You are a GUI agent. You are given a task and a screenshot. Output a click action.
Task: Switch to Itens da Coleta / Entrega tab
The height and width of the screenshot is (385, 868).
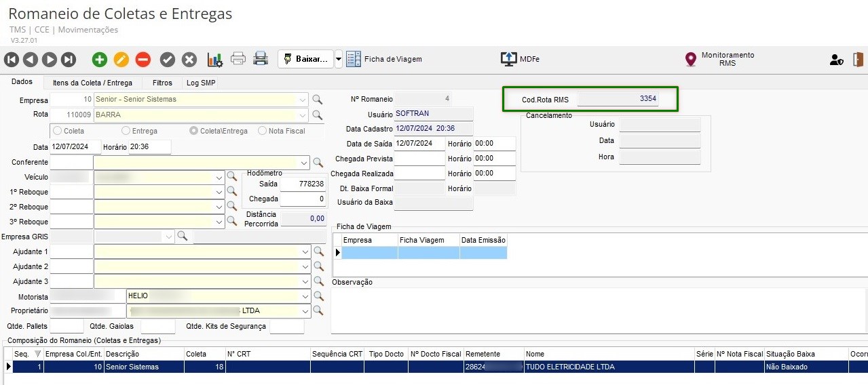pos(93,83)
